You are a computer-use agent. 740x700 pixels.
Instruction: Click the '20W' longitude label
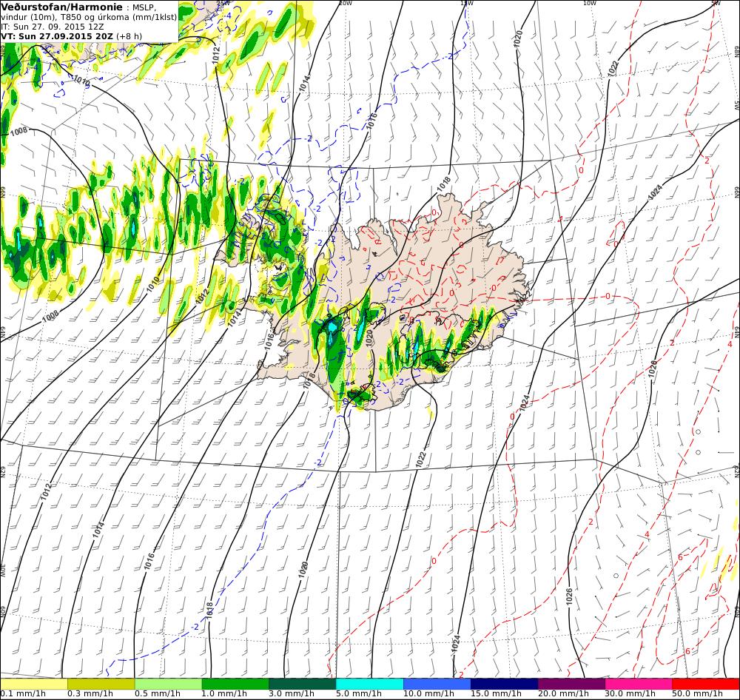point(345,3)
